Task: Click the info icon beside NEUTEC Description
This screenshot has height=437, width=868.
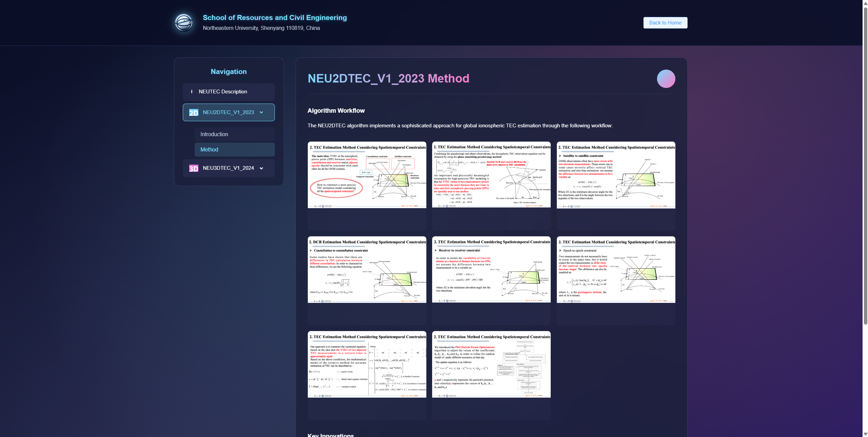Action: 192,92
